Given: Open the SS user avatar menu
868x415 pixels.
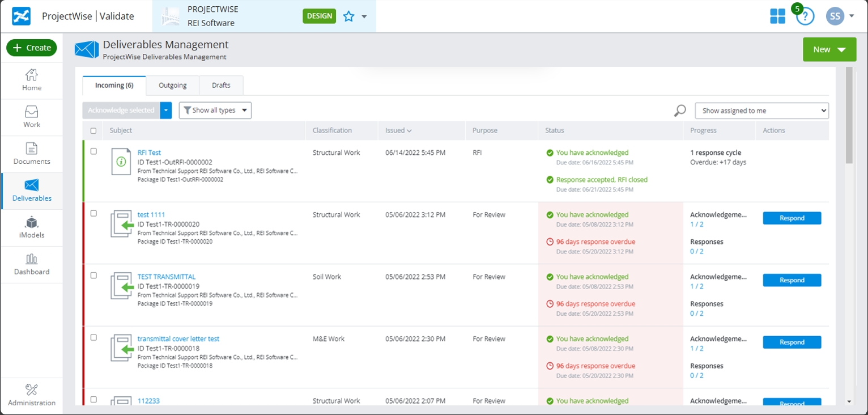Looking at the screenshot, I should coord(835,16).
